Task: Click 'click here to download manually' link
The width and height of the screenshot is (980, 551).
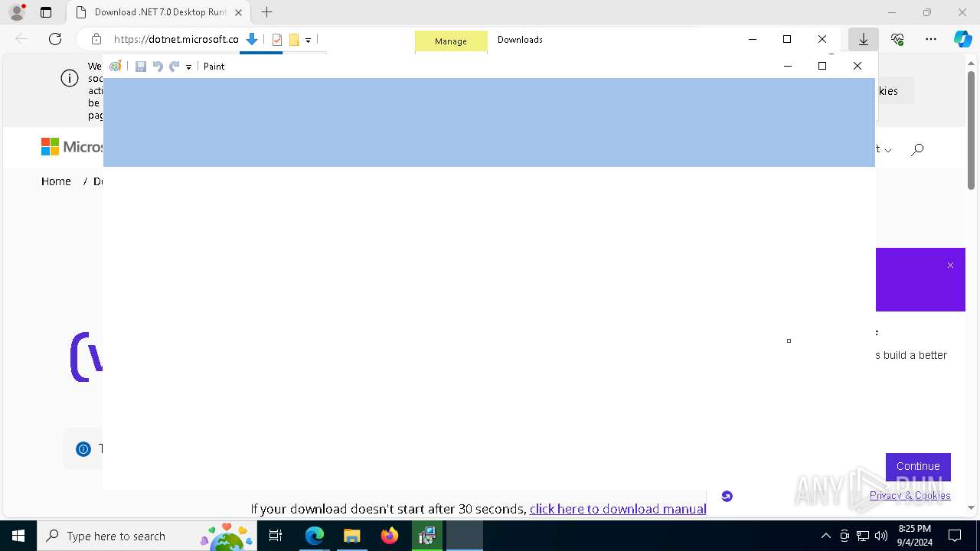Action: point(618,509)
